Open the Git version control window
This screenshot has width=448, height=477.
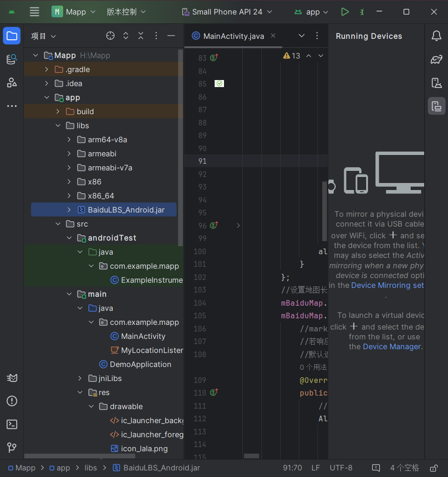(x=12, y=447)
